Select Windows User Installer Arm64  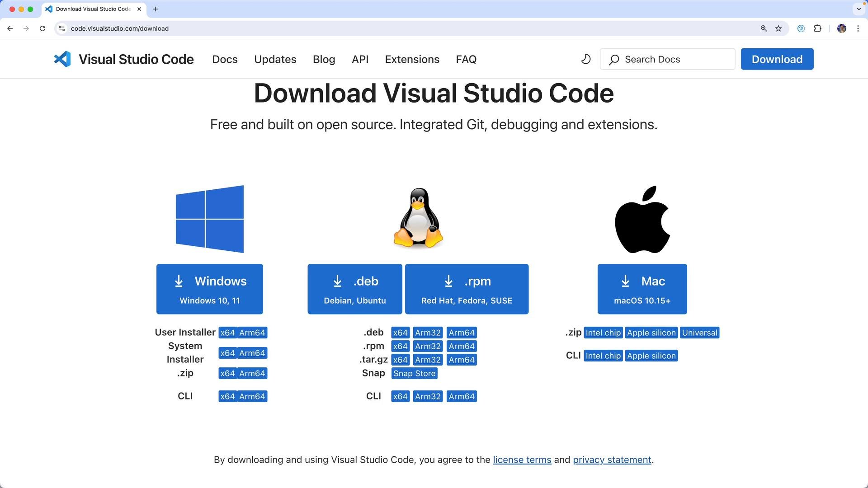click(x=252, y=333)
